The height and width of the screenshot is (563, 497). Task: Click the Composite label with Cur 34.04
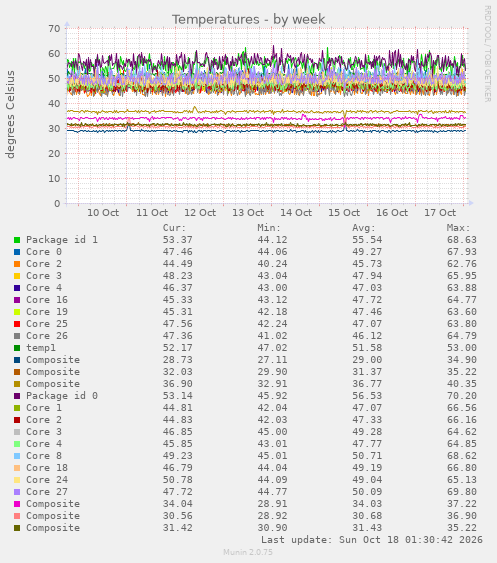click(53, 504)
